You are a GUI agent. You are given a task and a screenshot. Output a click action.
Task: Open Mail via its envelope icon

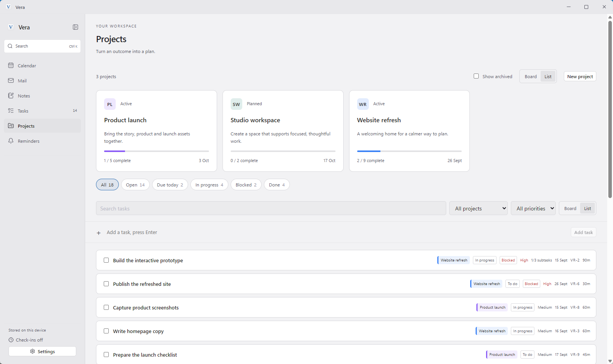[11, 80]
